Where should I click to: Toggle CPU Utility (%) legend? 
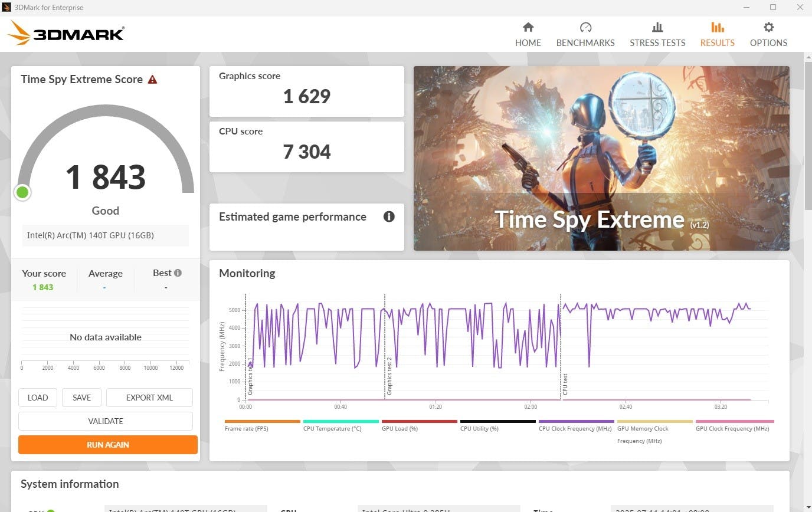497,426
